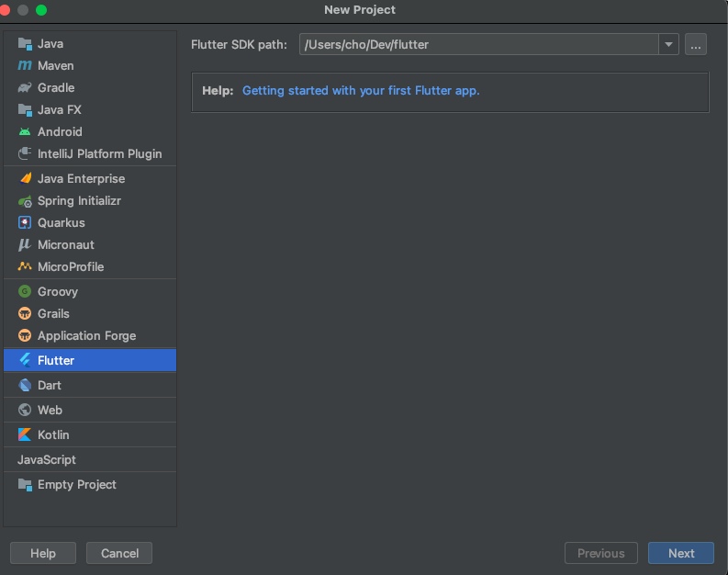Viewport: 728px width, 575px height.
Task: Choose Maven project type label
Action: point(56,65)
